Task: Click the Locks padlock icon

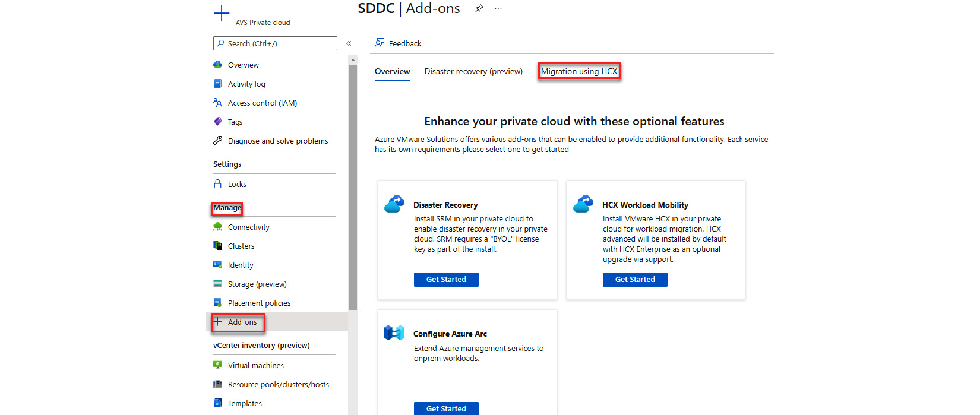Action: [218, 184]
